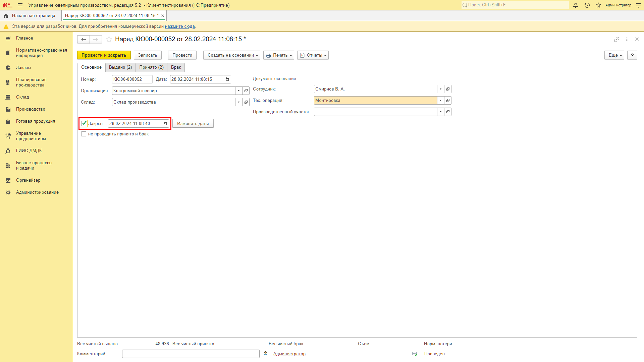
Task: Expand the Организация dropdown list
Action: [239, 91]
